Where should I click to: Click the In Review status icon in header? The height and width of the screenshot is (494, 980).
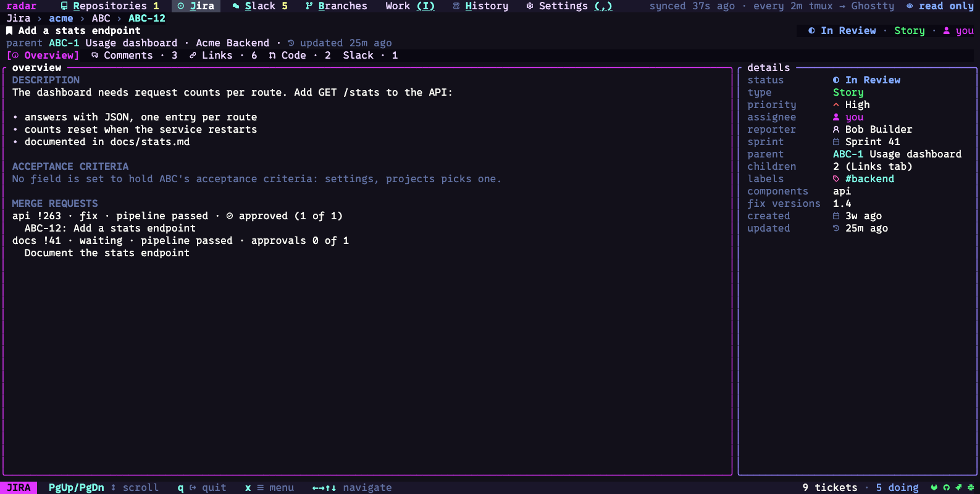tap(811, 30)
